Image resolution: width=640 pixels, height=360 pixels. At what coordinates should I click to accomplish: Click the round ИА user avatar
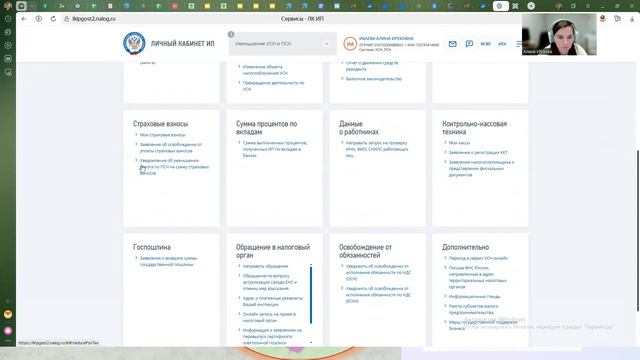click(x=350, y=44)
